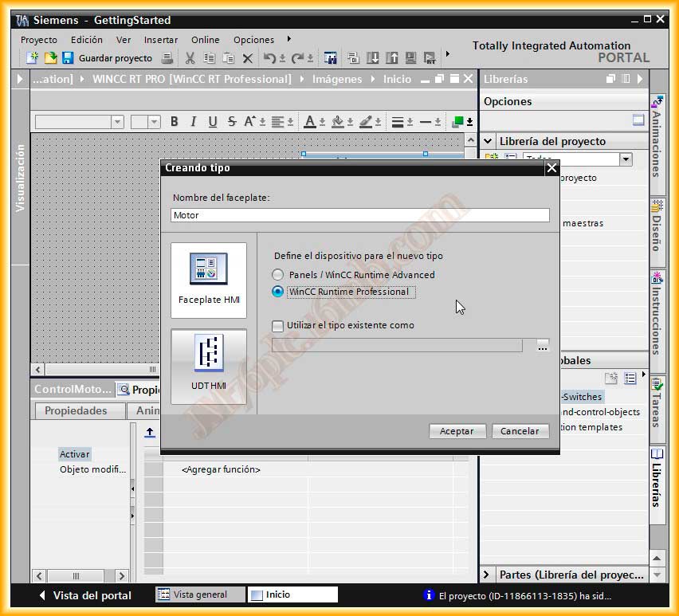The height and width of the screenshot is (616, 679).
Task: Enable 'Utilizar el tipo existente como' checkbox
Action: click(x=277, y=325)
